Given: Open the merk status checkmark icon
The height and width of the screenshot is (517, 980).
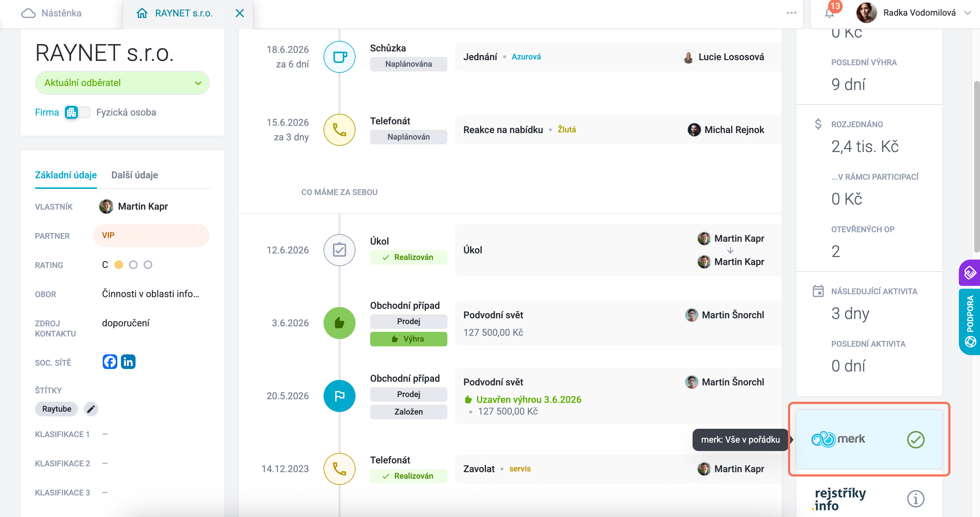Looking at the screenshot, I should click(915, 439).
